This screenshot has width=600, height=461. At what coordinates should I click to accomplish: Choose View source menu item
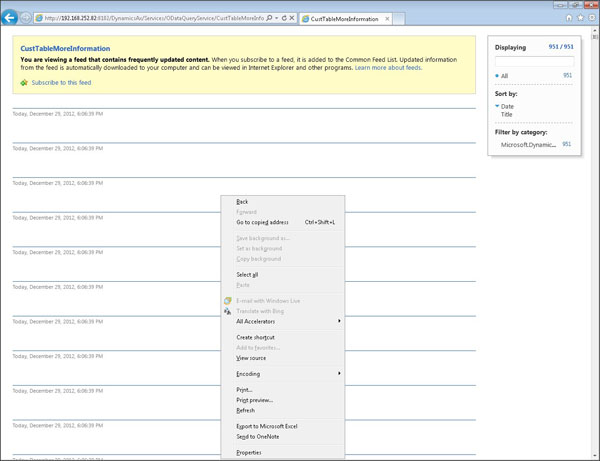(x=283, y=358)
